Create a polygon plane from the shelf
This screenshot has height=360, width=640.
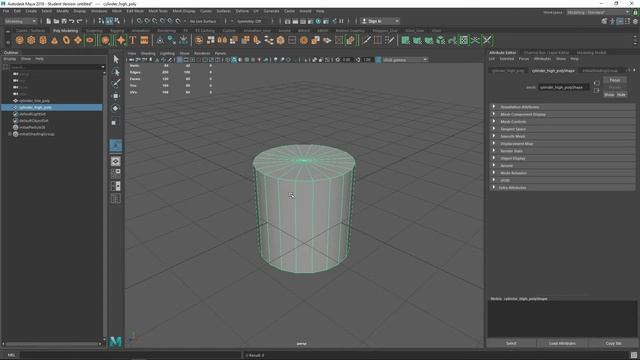(78, 40)
